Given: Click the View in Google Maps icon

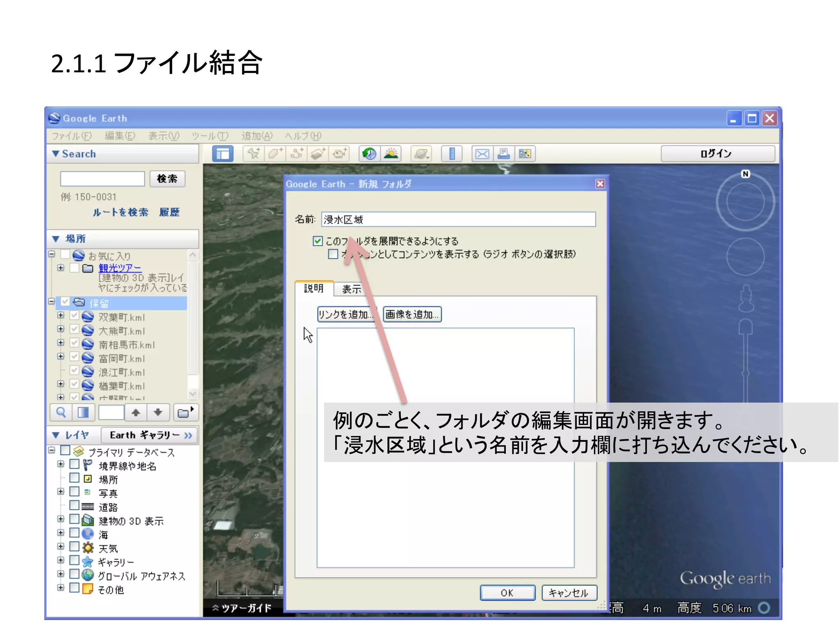Looking at the screenshot, I should click(525, 154).
